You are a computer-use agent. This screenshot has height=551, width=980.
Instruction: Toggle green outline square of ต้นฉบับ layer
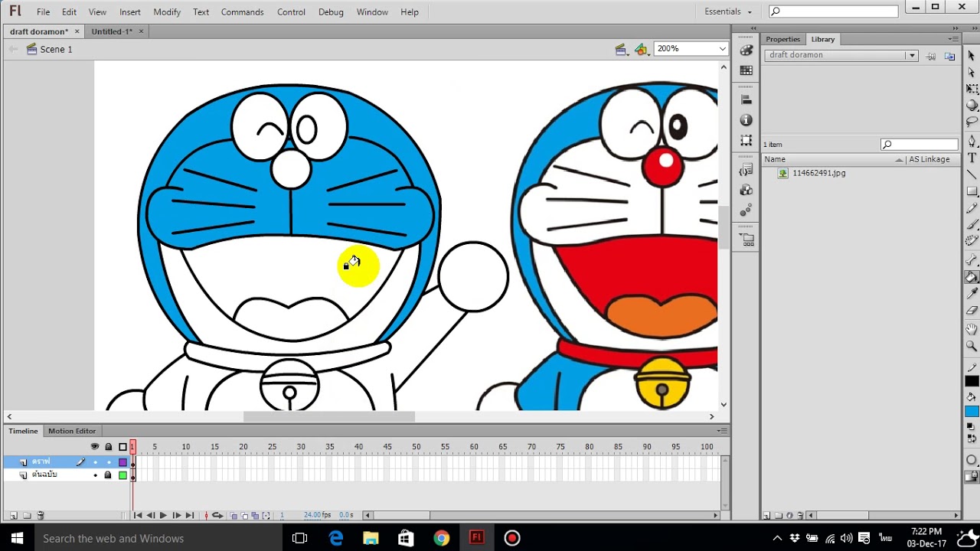122,475
